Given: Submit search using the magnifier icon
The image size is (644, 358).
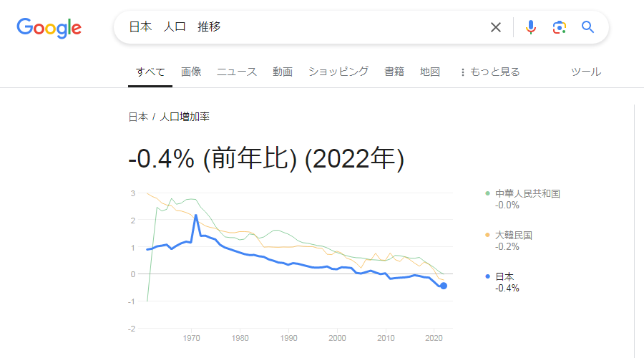Looking at the screenshot, I should coord(587,27).
